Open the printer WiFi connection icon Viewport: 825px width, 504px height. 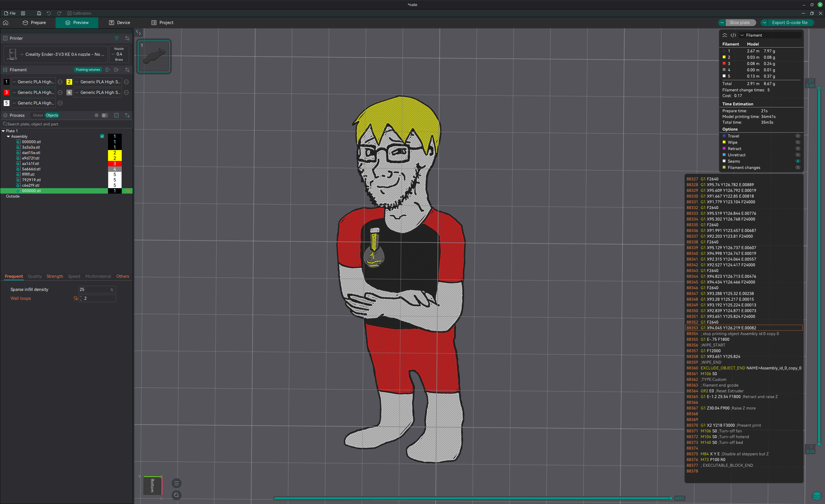pyautogui.click(x=117, y=38)
